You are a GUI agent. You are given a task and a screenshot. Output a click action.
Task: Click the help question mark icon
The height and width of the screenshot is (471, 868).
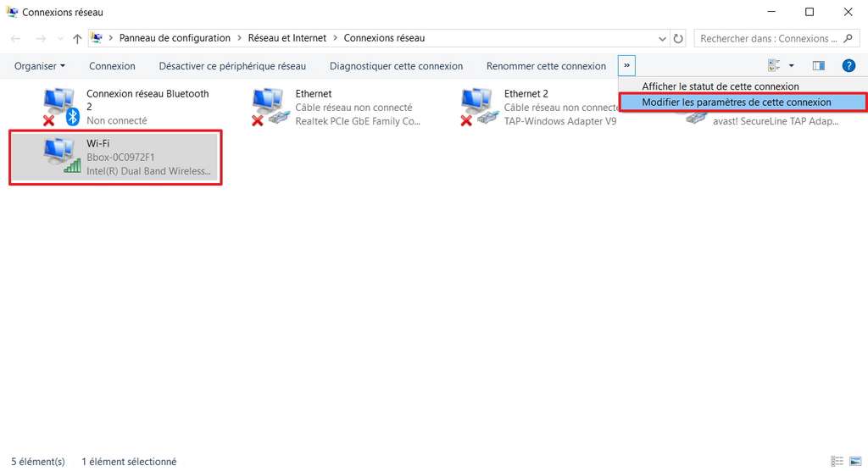848,66
